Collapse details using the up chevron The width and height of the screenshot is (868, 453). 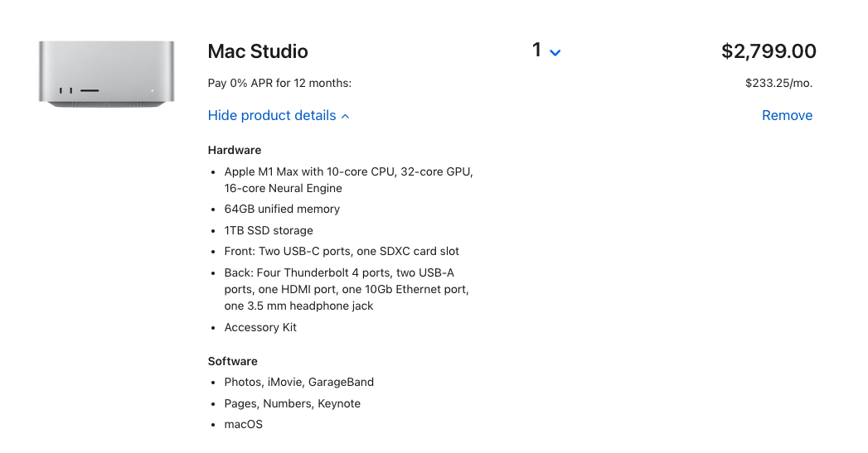click(346, 117)
